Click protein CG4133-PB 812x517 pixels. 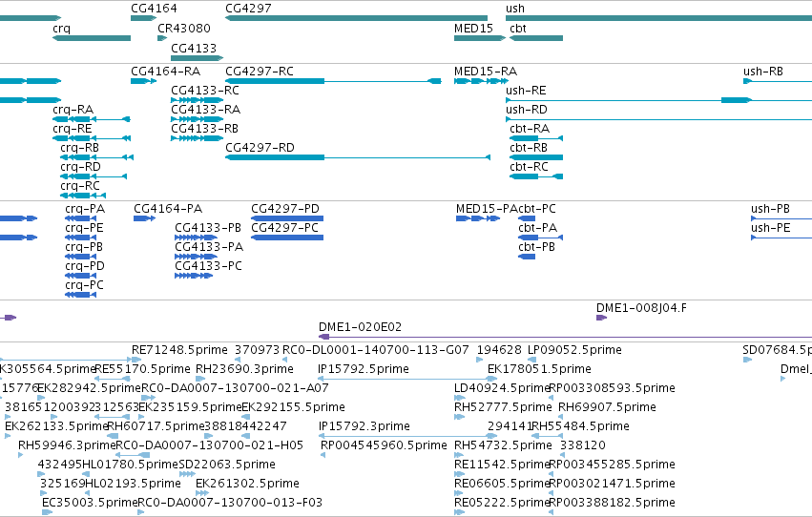coord(196,238)
